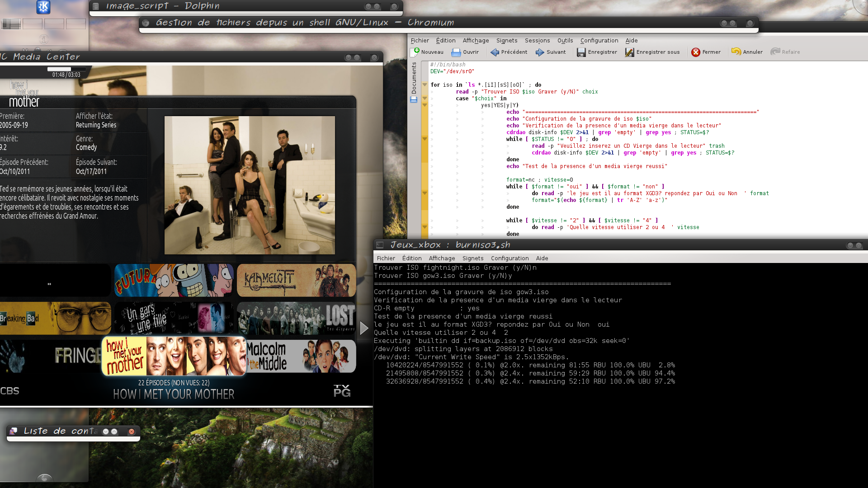Open the editor's Aide menu
The image size is (868, 488).
tap(632, 41)
